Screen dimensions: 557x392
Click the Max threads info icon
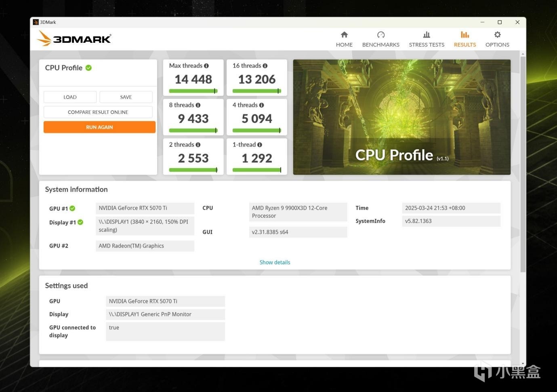coord(206,66)
